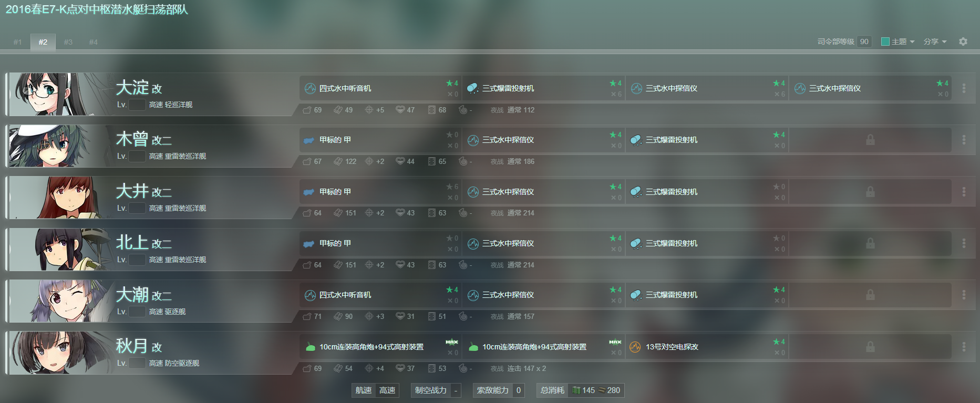Viewport: 980px width, 403px height.
Task: Click 大潮's 三式水中探信仪 sonar icon
Action: tap(473, 295)
